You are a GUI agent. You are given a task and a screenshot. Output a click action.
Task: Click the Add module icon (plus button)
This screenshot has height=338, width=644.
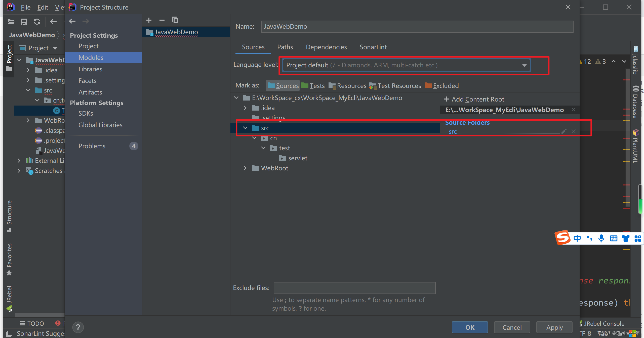click(x=149, y=20)
